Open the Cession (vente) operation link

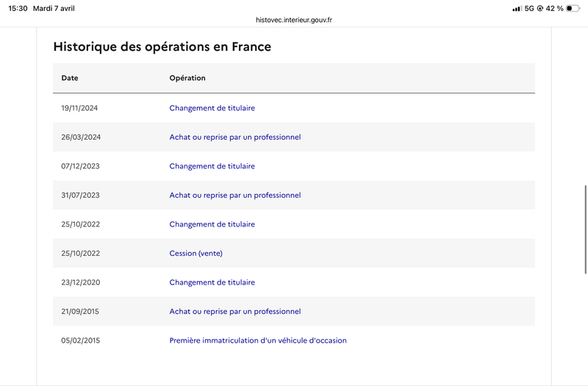click(196, 253)
